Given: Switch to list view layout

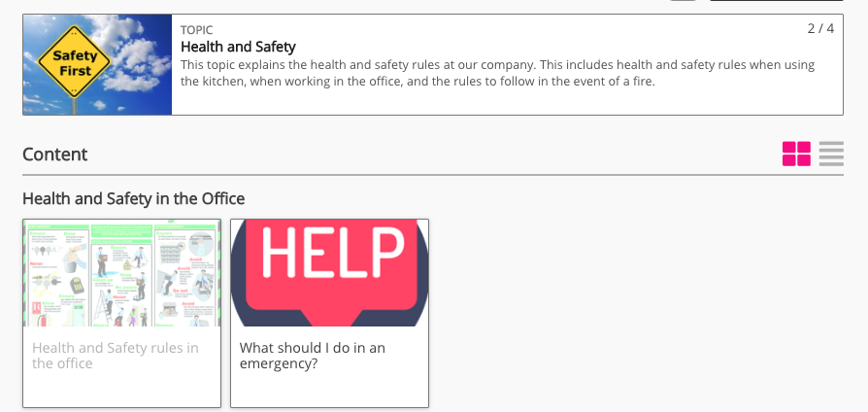Looking at the screenshot, I should click(831, 154).
